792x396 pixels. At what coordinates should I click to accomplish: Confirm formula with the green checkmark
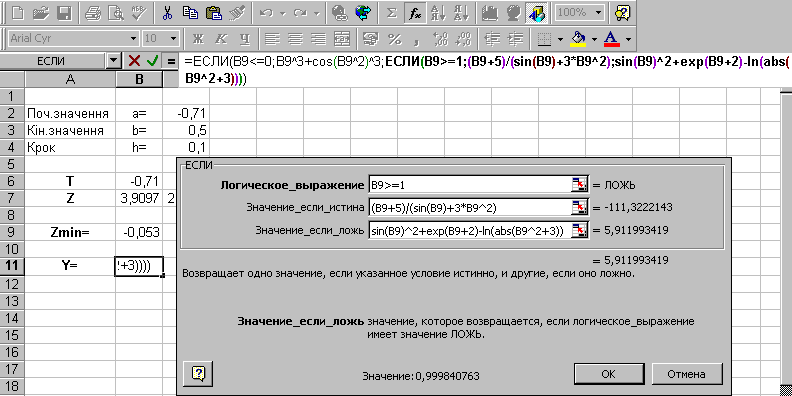(152, 61)
